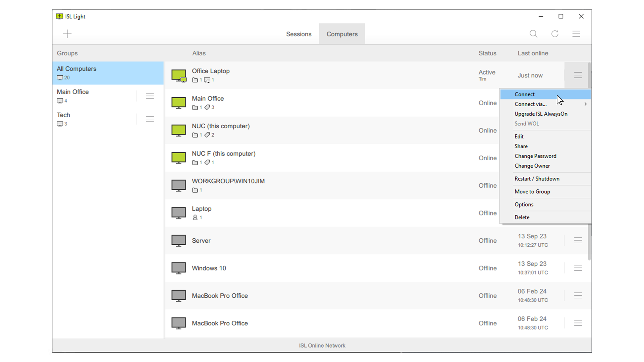Click the ISL Online Network footer link
The width and height of the screenshot is (644, 362).
[x=322, y=346]
